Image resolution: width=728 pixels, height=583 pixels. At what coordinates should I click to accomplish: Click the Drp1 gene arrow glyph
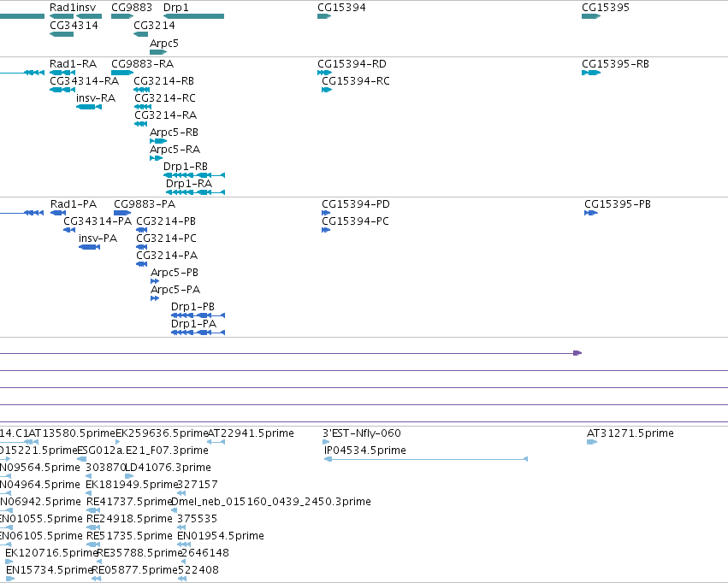[x=193, y=16]
